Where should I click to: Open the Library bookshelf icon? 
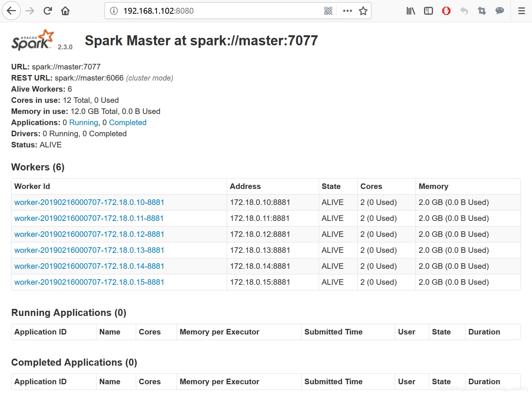(411, 11)
